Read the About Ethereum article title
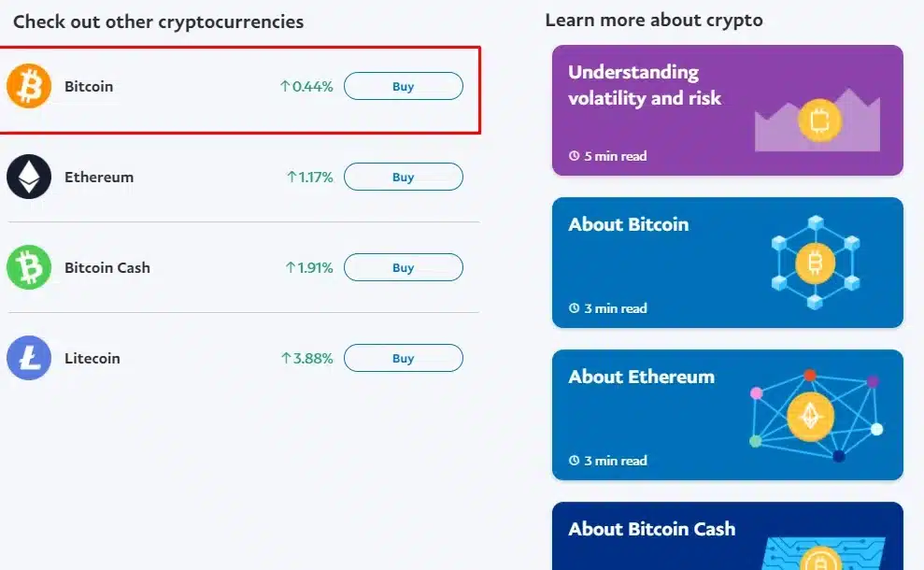924x570 pixels. point(641,377)
